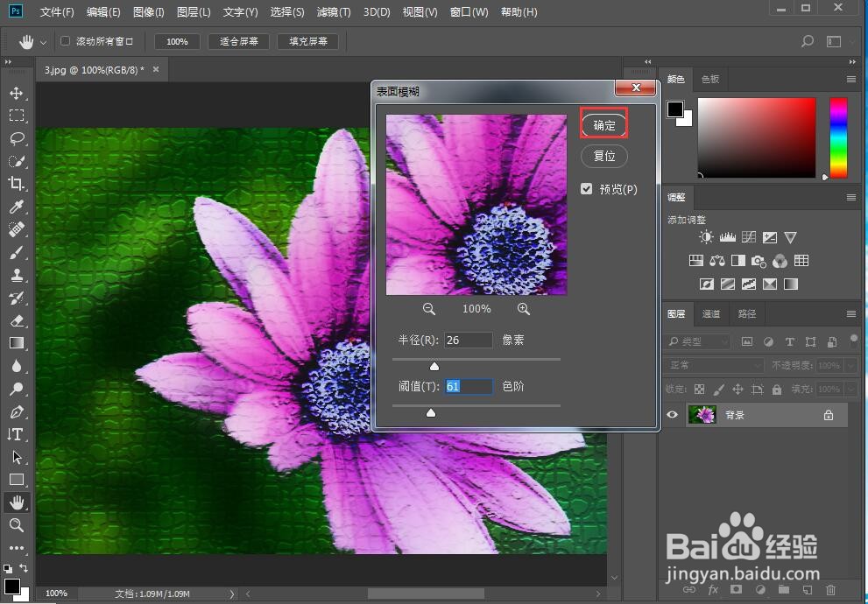
Task: Select the Path Selection tool
Action: click(x=17, y=457)
